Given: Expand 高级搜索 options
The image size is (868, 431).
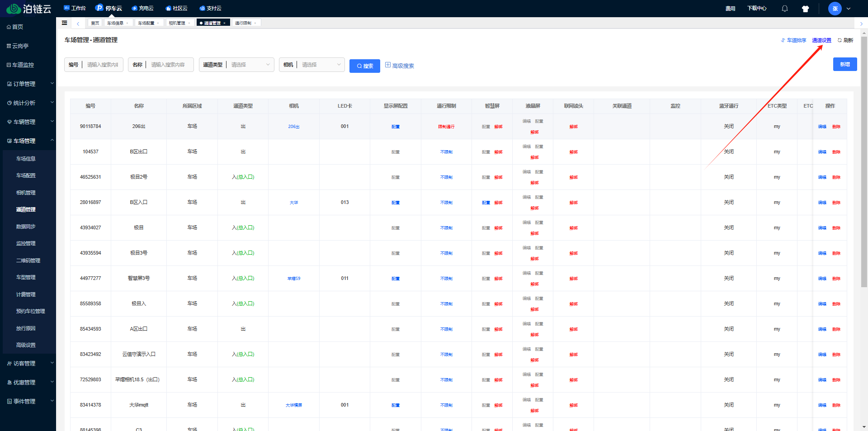Looking at the screenshot, I should [x=400, y=66].
